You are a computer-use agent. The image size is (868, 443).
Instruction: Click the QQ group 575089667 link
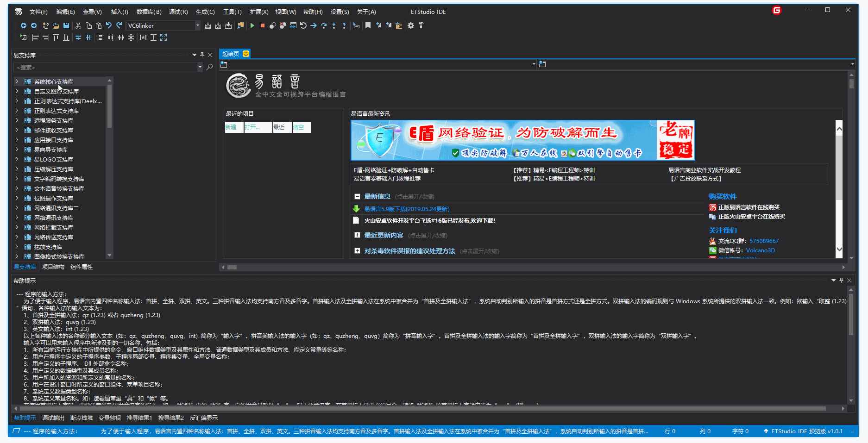pos(764,241)
